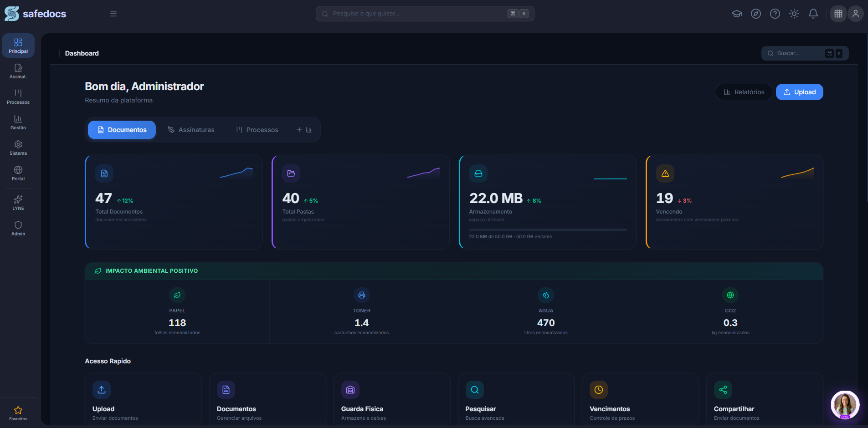This screenshot has height=428, width=868.
Task: Open the Assinat. sidebar section
Action: (18, 71)
